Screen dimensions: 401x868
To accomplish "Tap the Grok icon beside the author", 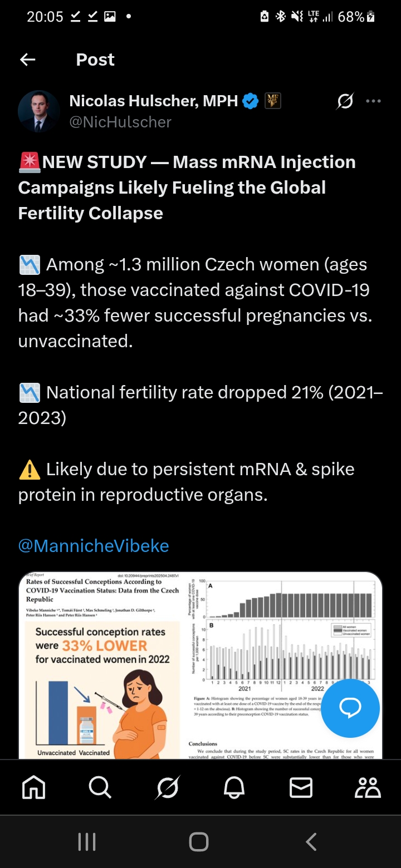I will click(345, 101).
